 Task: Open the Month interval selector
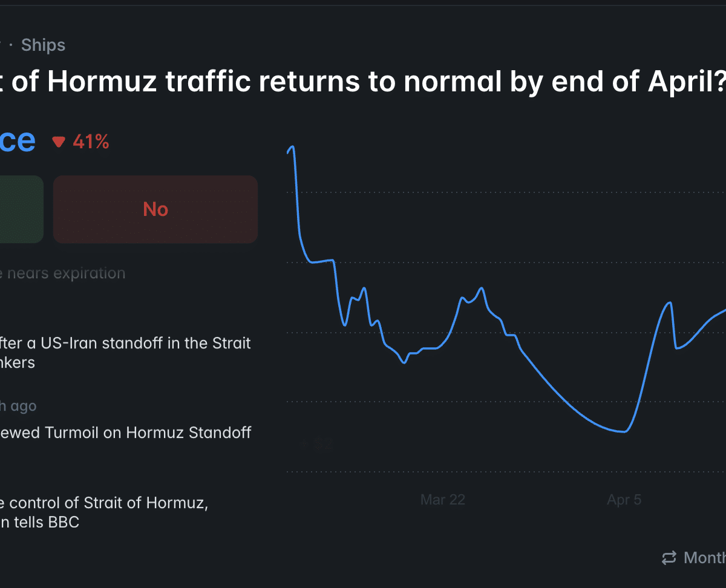point(705,557)
